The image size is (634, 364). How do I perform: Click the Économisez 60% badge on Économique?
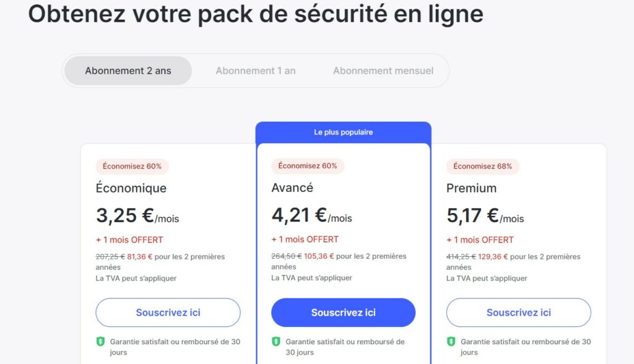click(132, 166)
